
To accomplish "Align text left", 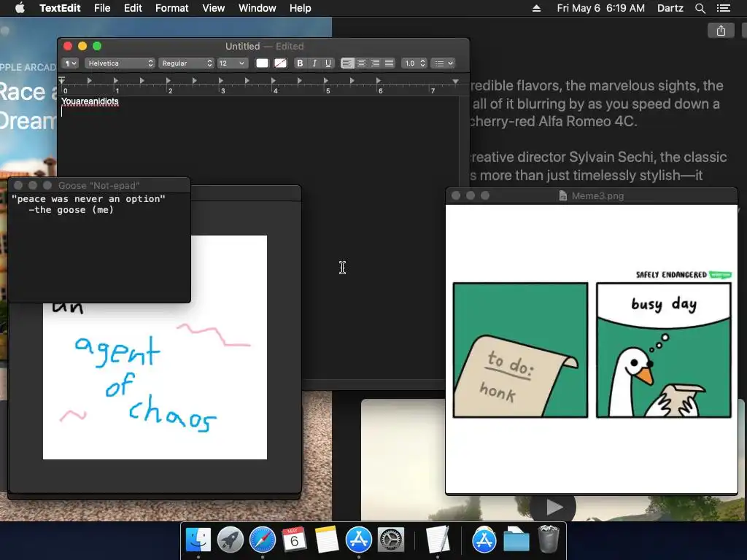I will [x=347, y=63].
